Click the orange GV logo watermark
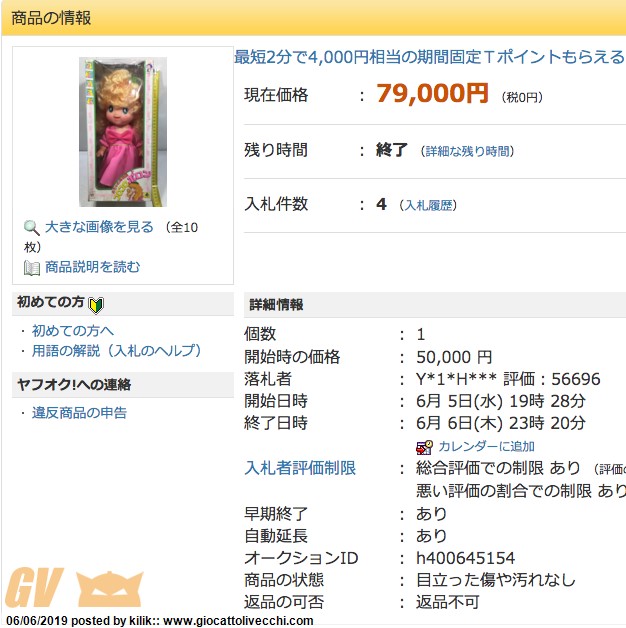626x628 pixels. (x=34, y=587)
